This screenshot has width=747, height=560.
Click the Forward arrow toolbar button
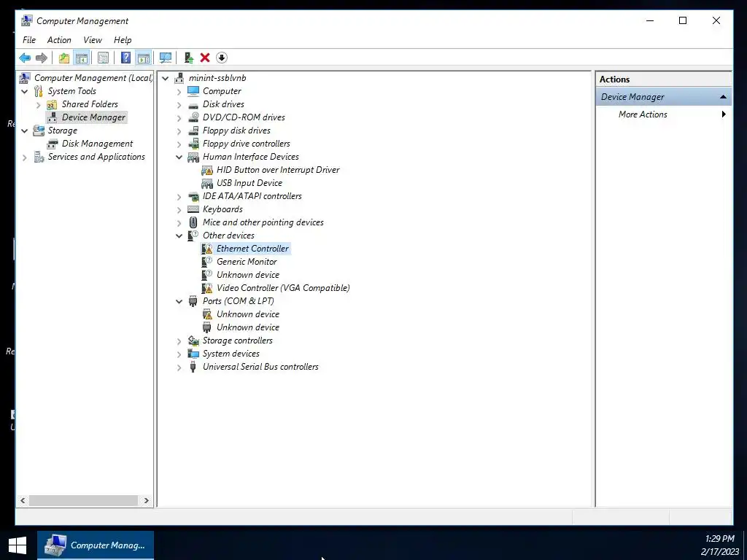click(x=42, y=58)
